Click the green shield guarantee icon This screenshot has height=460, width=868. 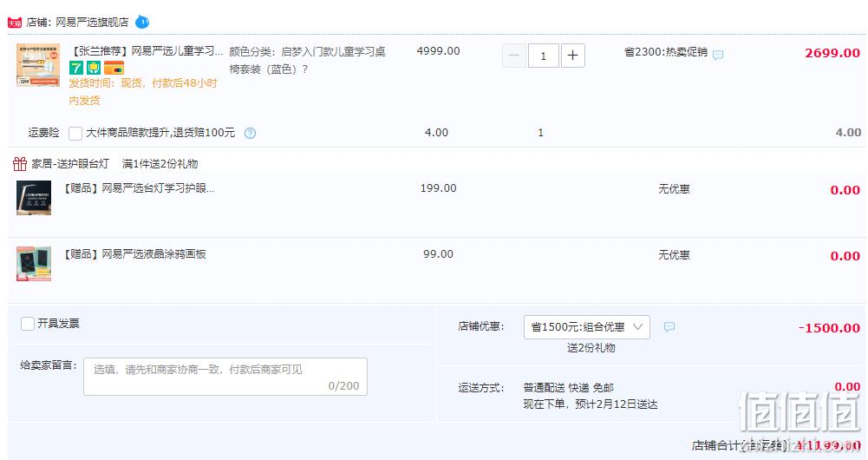(94, 68)
